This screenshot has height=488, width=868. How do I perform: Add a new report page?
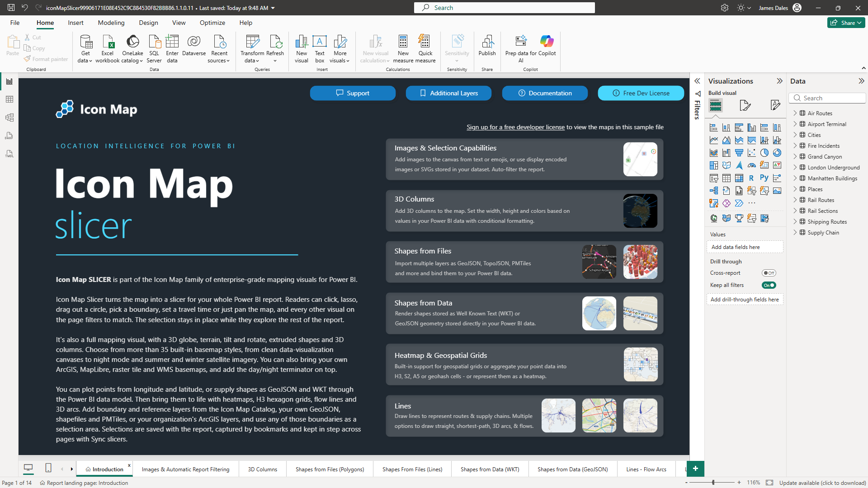(x=695, y=469)
